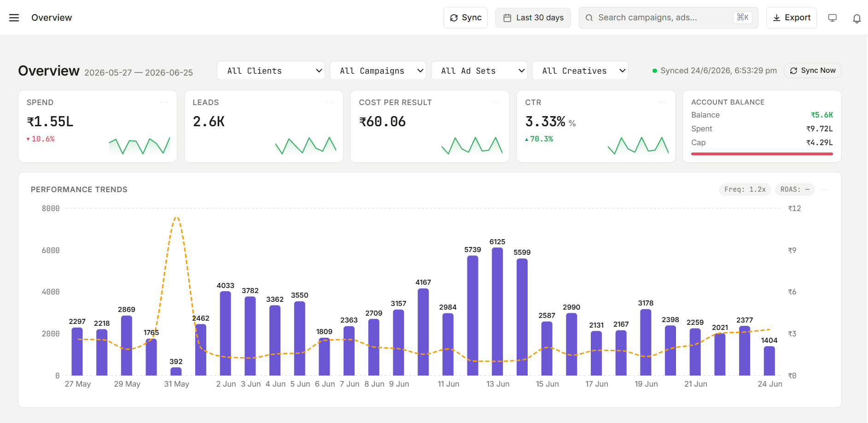This screenshot has width=868, height=423.
Task: Click the Overview title in header bar
Action: pyautogui.click(x=52, y=18)
